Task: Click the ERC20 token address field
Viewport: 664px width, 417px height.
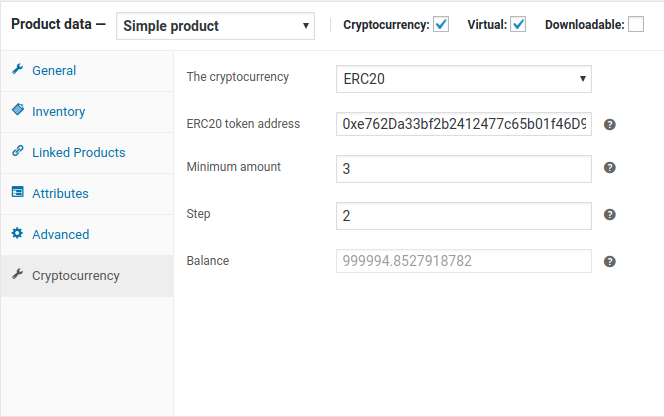Action: tap(464, 124)
